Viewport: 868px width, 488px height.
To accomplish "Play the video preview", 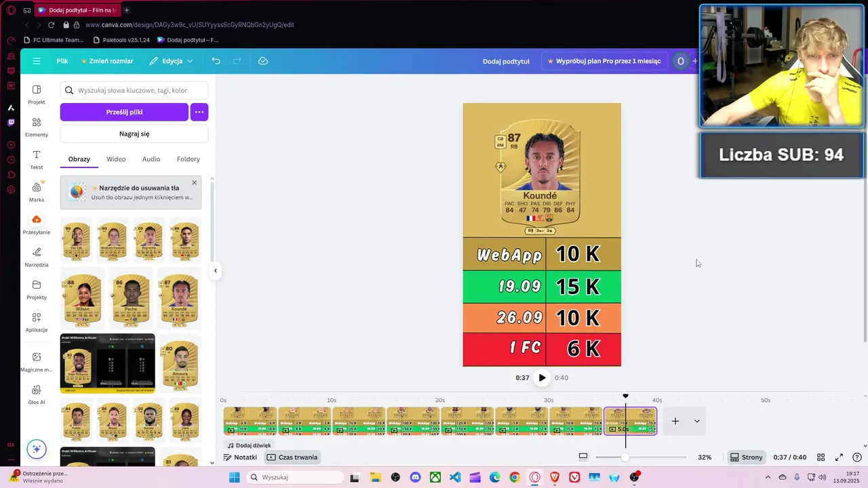I will (542, 378).
